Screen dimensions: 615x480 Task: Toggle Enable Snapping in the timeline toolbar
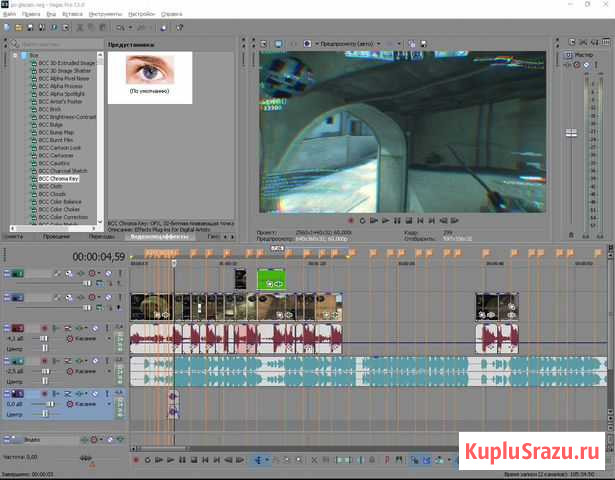coord(415,460)
